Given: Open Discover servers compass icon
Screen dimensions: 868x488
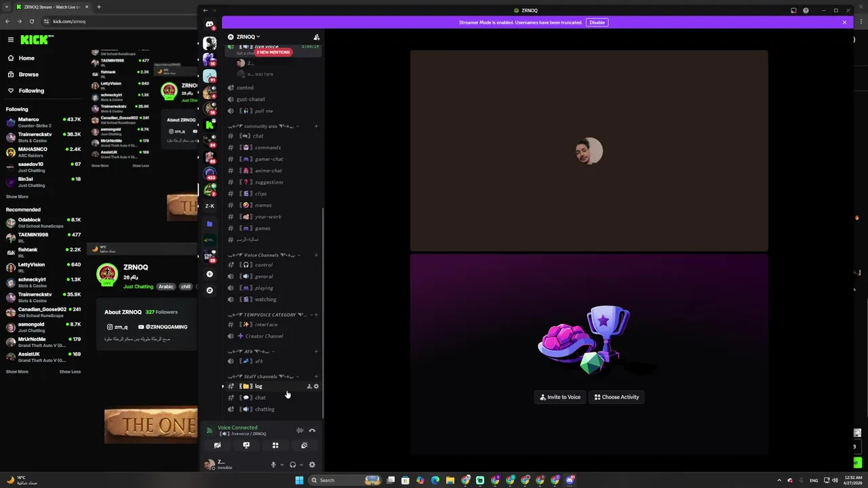Looking at the screenshot, I should click(210, 290).
